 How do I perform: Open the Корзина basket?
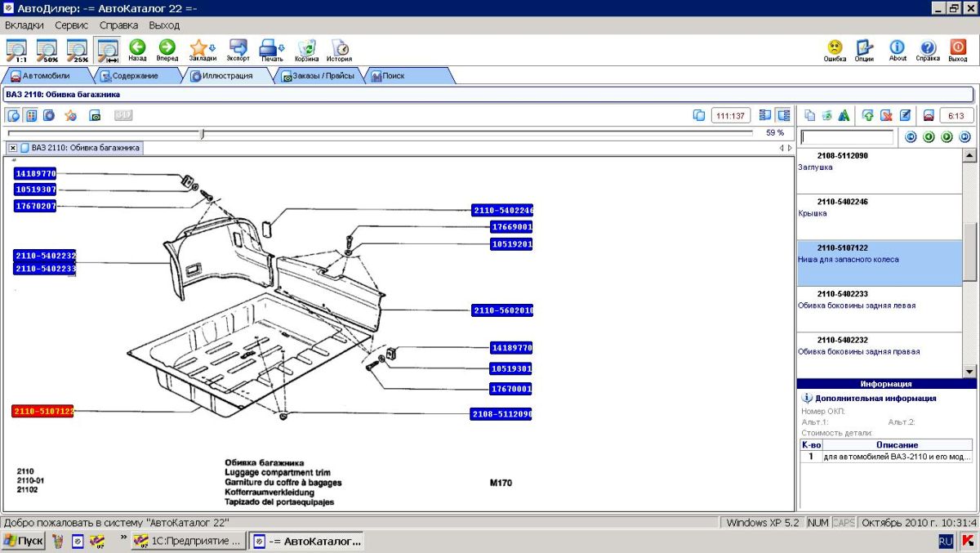307,51
